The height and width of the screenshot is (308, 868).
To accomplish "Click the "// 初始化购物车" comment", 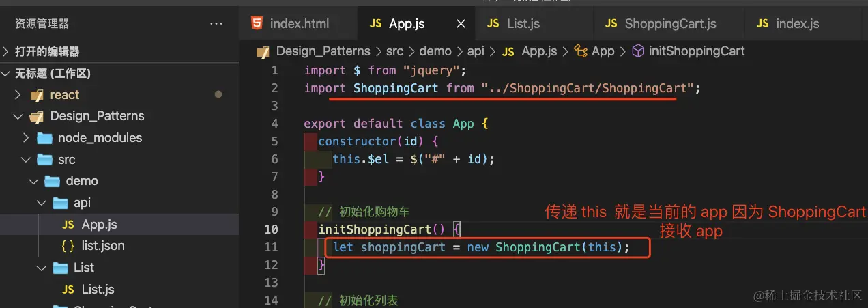I will (364, 212).
